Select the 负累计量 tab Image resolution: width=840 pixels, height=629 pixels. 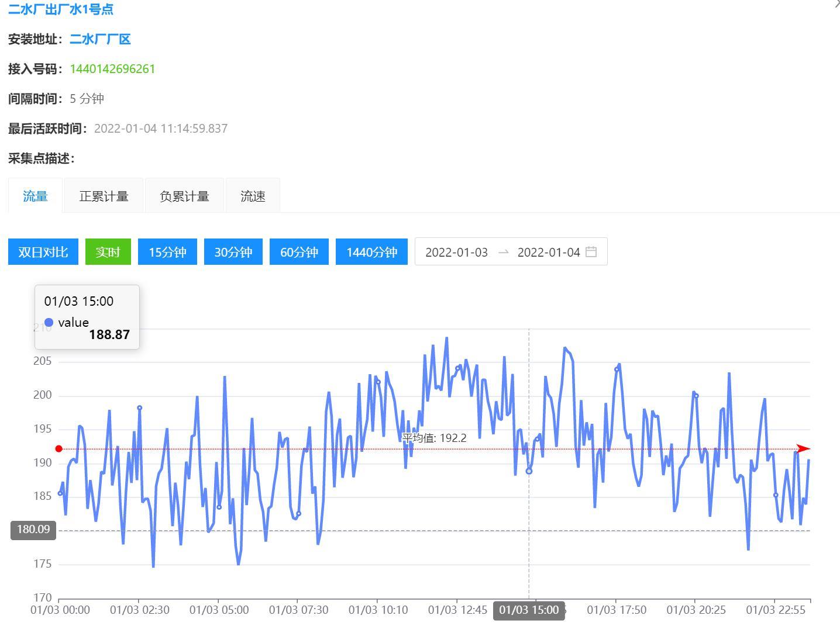pyautogui.click(x=184, y=196)
